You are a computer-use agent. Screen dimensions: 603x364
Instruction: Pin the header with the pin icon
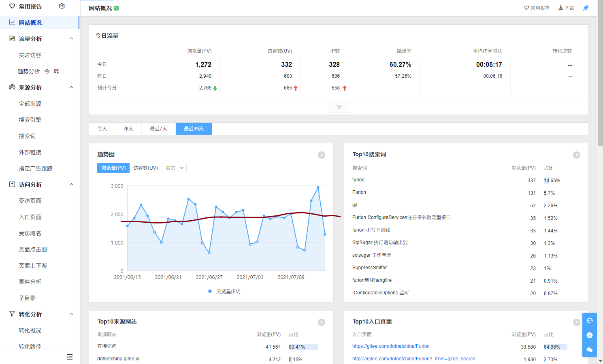point(586,8)
